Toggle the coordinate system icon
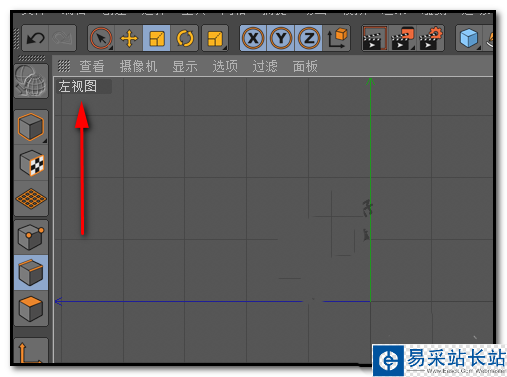Viewport: 507px width, 377px height. click(x=337, y=38)
